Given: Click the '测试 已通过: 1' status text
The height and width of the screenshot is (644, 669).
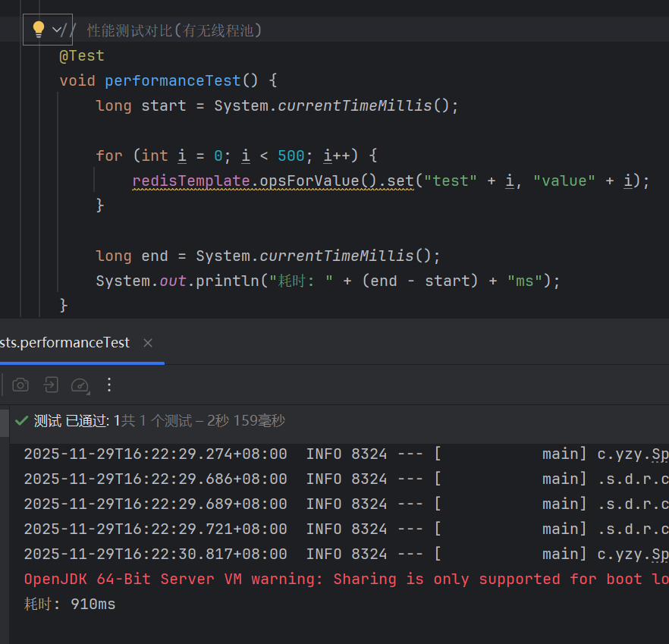Looking at the screenshot, I should (77, 421).
